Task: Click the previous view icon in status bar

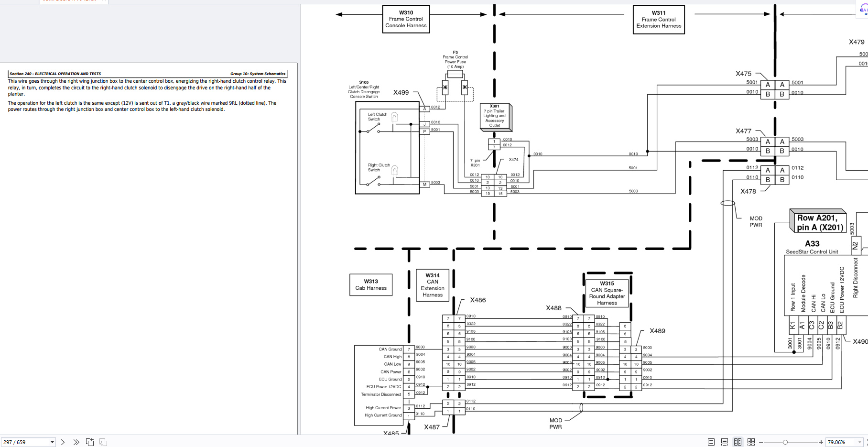Action: (x=90, y=442)
